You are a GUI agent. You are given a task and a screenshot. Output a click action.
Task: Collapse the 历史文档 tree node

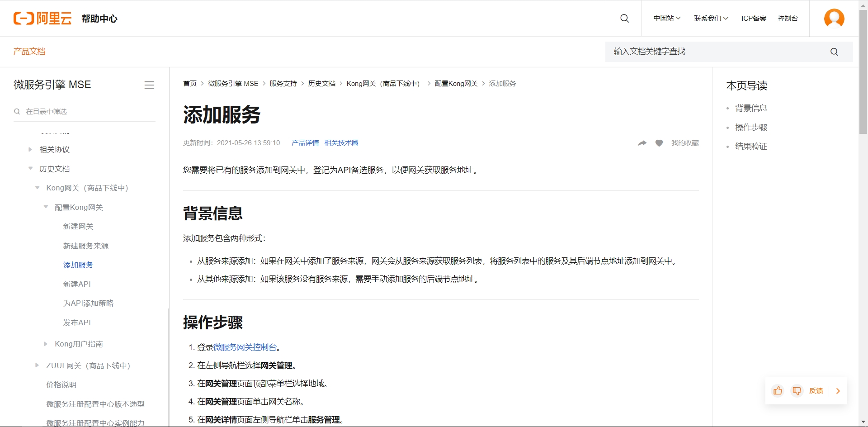click(x=30, y=168)
